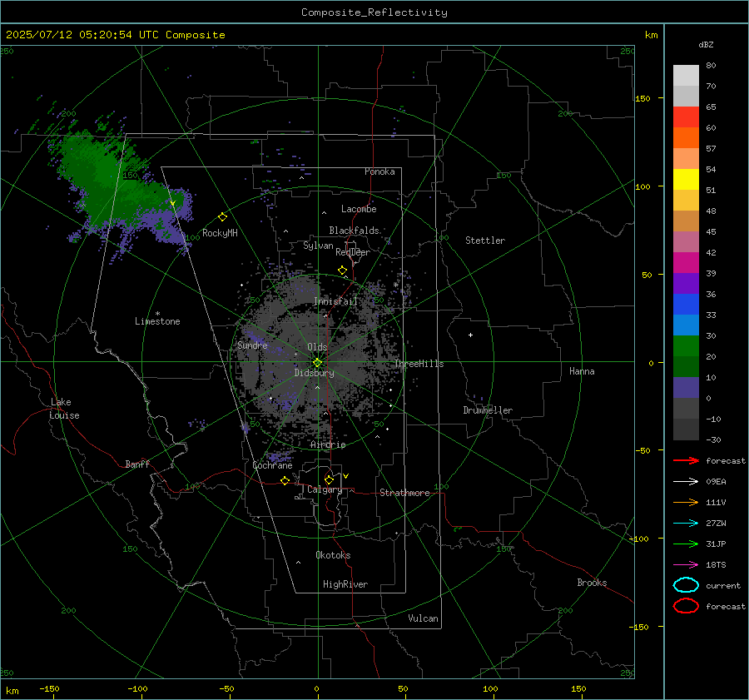This screenshot has height=700, width=749.
Task: Click the Strathmore label
Action: [404, 493]
